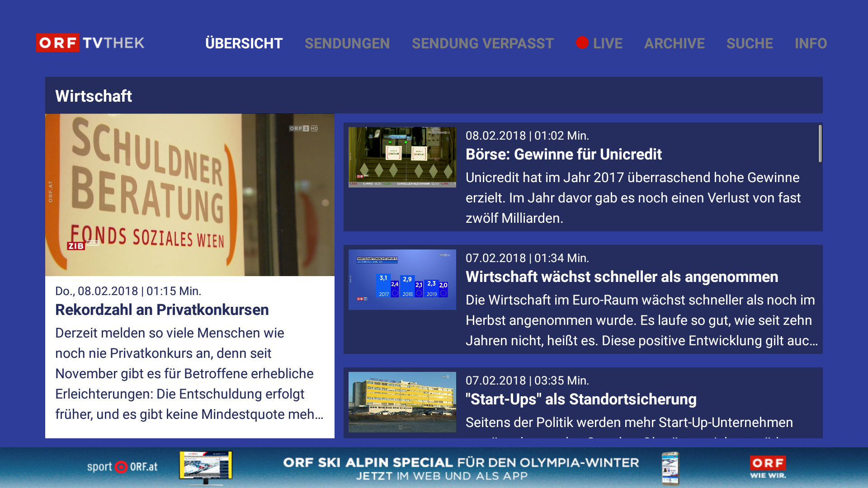
Task: Select the INFO menu entry
Action: pyautogui.click(x=811, y=43)
